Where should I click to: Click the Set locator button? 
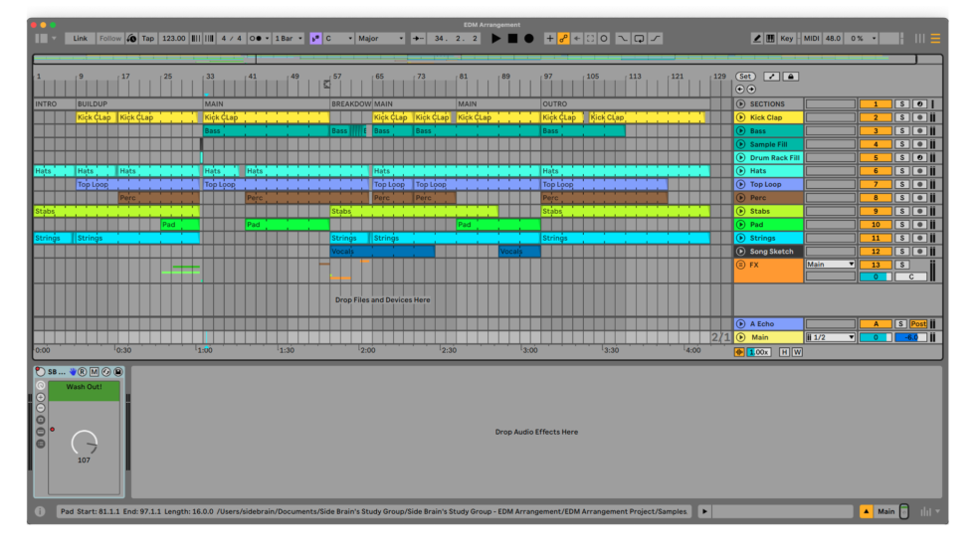(745, 77)
